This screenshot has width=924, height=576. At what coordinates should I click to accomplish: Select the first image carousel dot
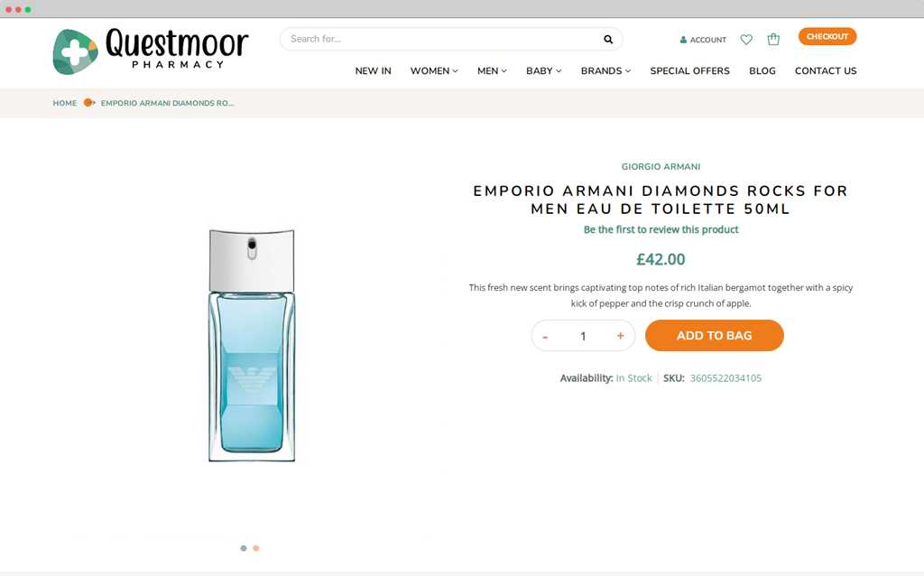(x=244, y=548)
